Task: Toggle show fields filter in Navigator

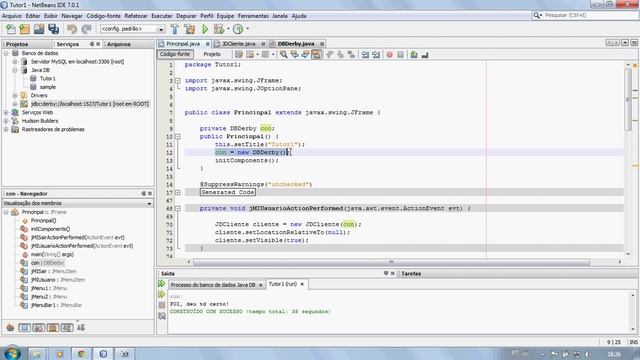Action: (x=24, y=327)
